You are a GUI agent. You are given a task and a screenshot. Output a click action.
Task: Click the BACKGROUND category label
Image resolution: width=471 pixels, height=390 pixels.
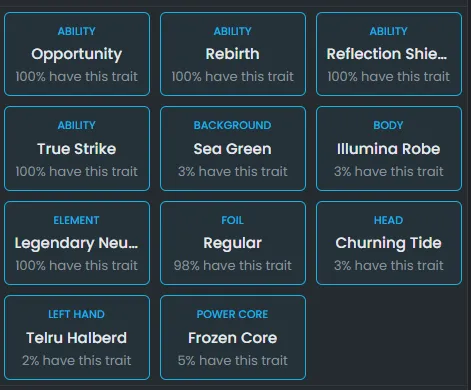point(233,125)
